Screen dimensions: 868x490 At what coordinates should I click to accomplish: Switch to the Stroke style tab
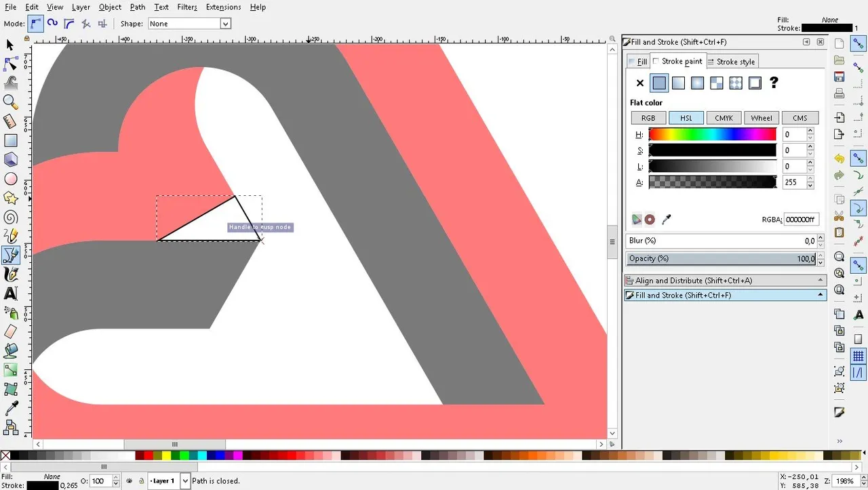[732, 62]
